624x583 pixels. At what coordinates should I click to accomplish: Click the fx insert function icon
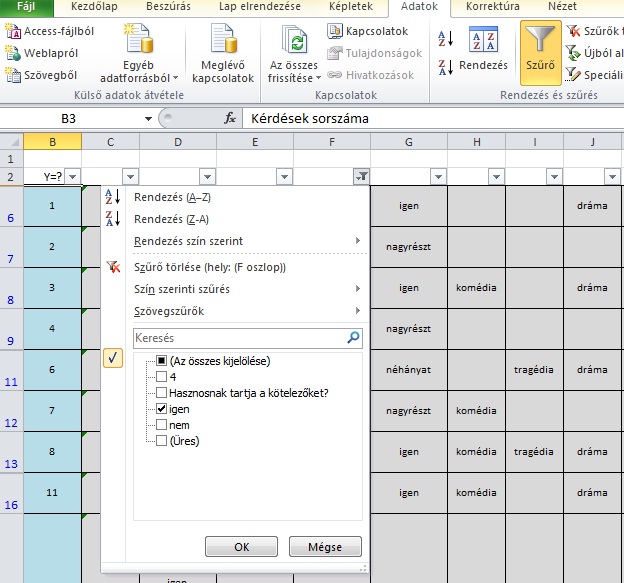[x=230, y=118]
